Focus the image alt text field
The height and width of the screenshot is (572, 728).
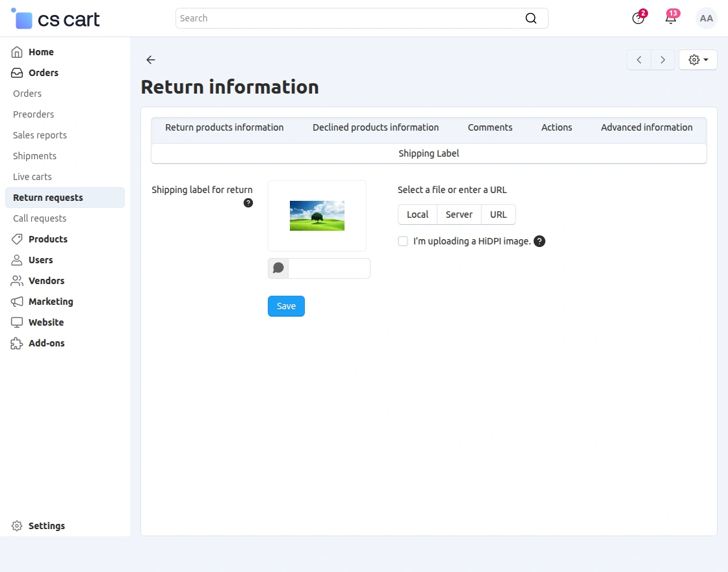(329, 268)
